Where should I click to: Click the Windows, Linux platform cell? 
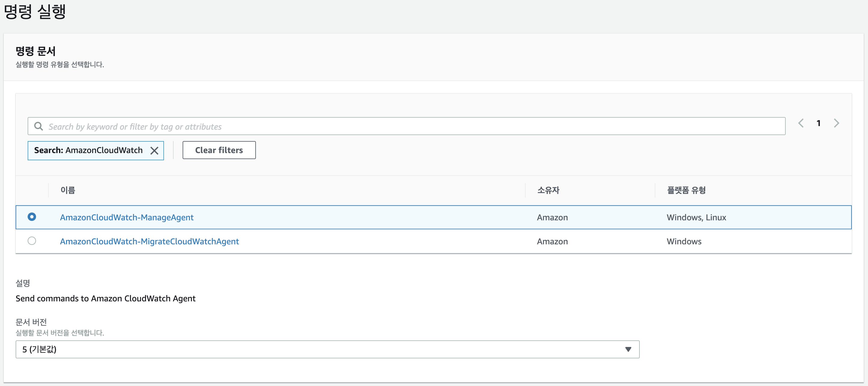[x=696, y=217]
